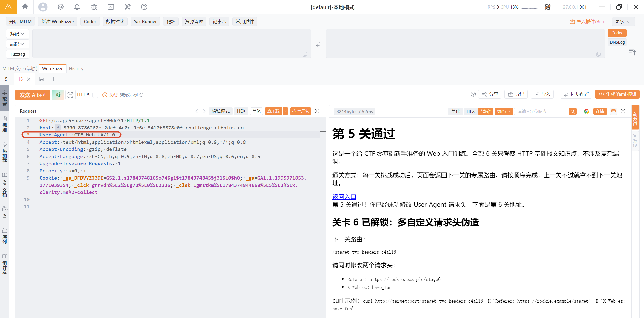Image resolution: width=644 pixels, height=318 pixels.
Task: Open the 更多 more dropdown
Action: tap(623, 22)
